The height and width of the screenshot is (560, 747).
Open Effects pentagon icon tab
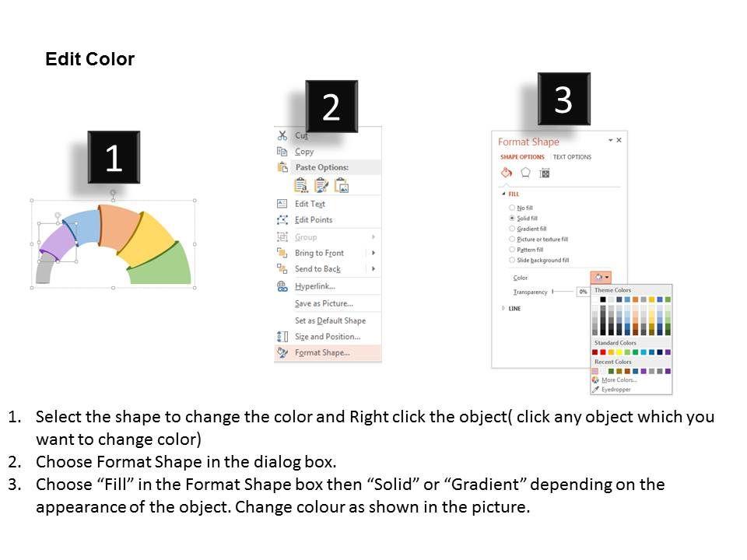(x=525, y=173)
